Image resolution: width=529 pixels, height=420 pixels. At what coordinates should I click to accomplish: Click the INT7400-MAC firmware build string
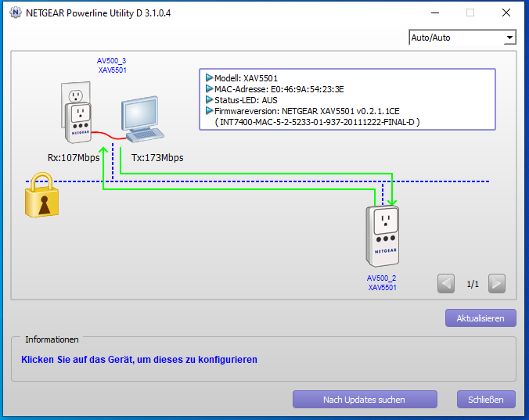pos(318,122)
